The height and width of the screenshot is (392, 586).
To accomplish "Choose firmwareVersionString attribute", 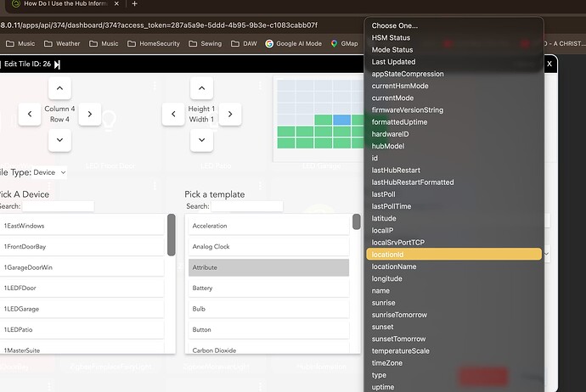I will 454,109.
